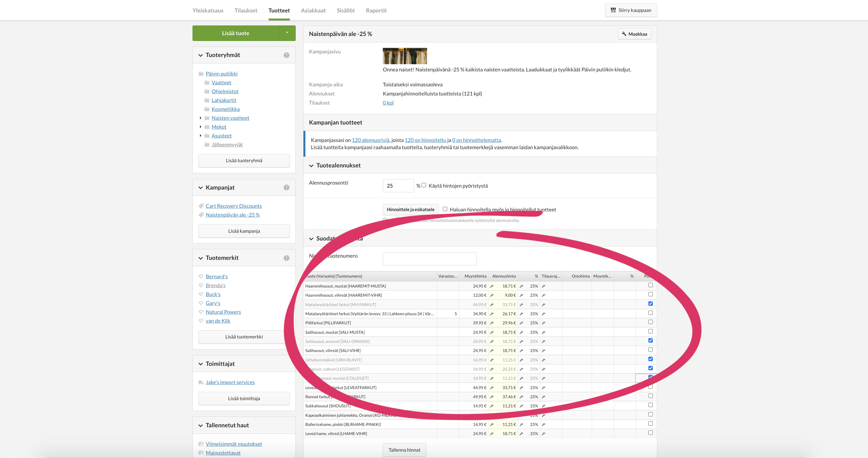Open the Yleiskatsaus tab
868x458 pixels.
click(208, 11)
